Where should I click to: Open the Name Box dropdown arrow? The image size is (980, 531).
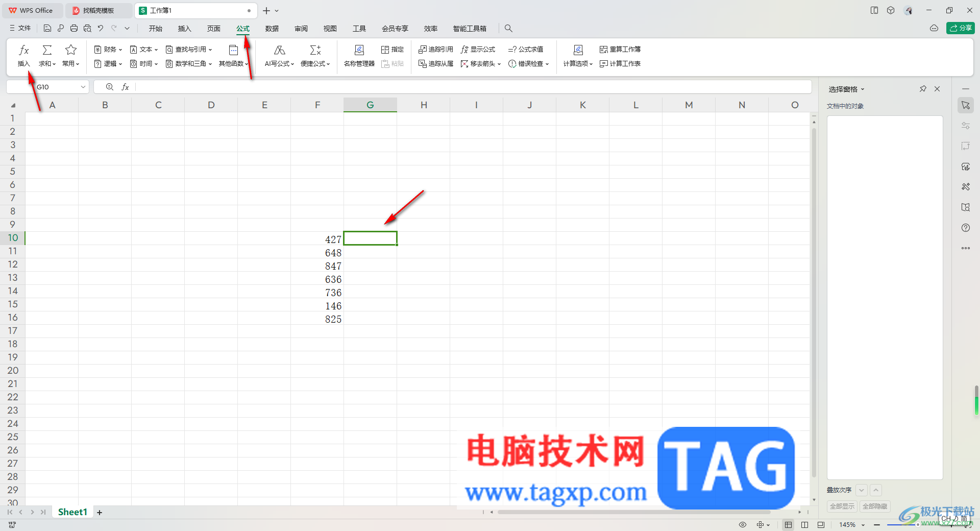pos(83,87)
